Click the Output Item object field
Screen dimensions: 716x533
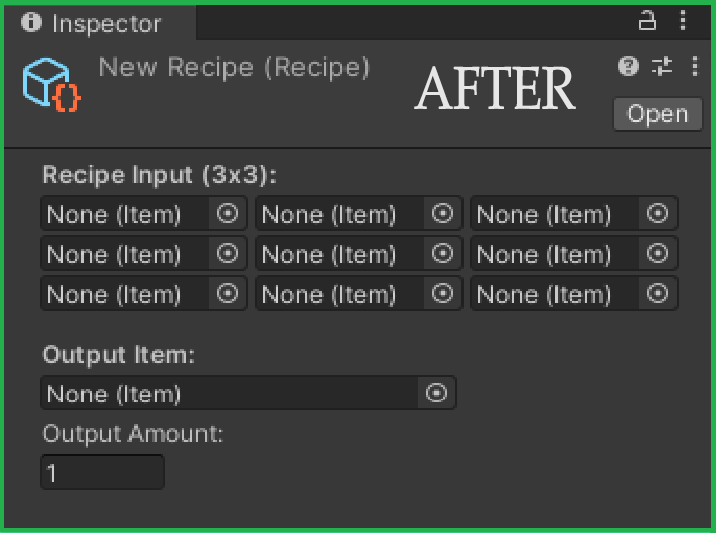(228, 393)
